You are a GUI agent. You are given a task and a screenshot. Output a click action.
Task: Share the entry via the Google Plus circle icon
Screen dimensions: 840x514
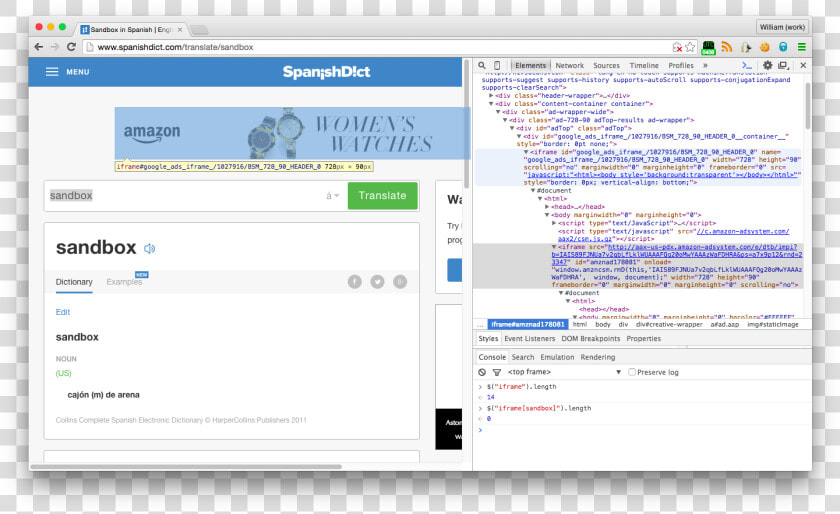[400, 282]
